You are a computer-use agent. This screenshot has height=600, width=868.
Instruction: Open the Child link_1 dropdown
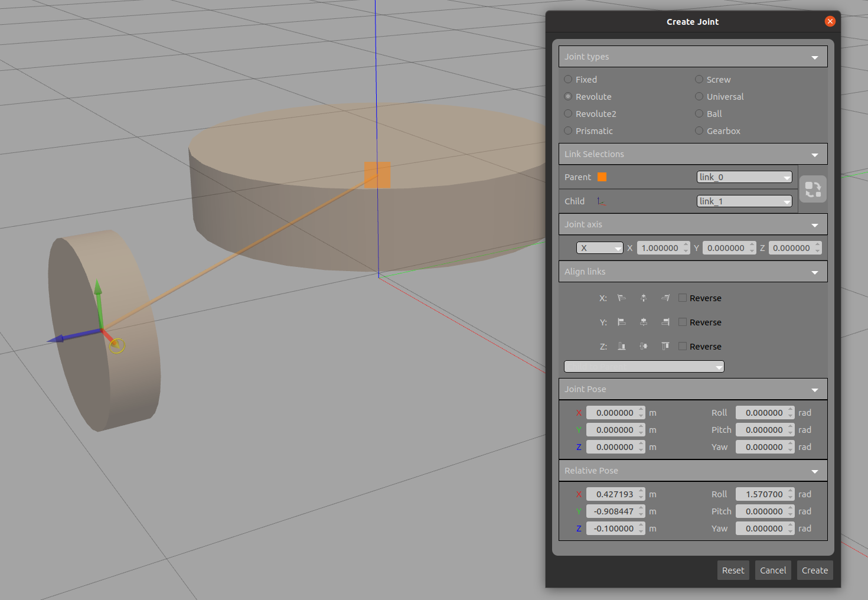pyautogui.click(x=744, y=201)
